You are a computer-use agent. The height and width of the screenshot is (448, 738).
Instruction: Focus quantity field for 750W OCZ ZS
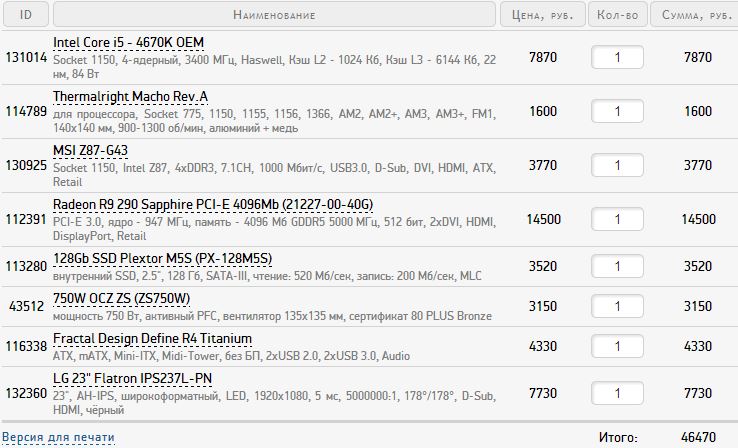coord(618,306)
